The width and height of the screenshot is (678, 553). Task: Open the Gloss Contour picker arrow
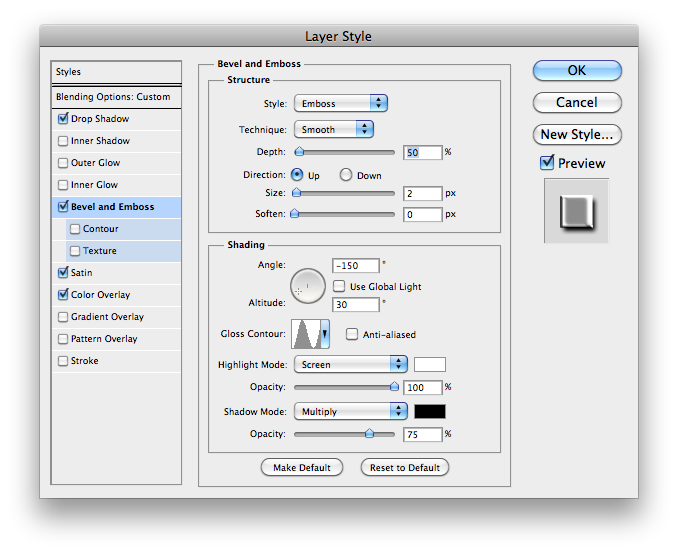[x=324, y=334]
